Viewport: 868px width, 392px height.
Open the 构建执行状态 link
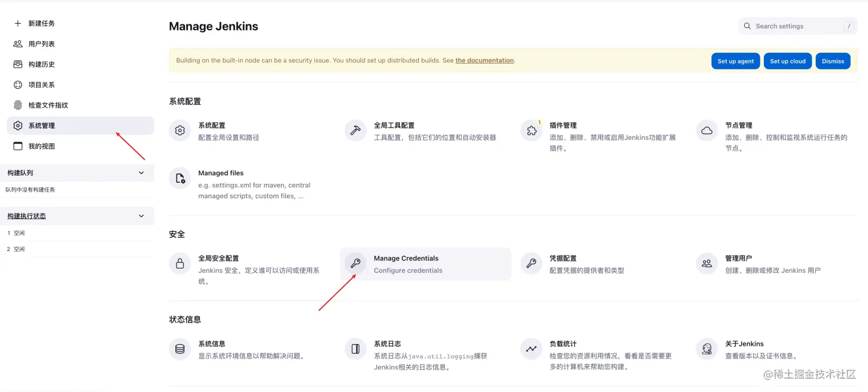[x=27, y=216]
